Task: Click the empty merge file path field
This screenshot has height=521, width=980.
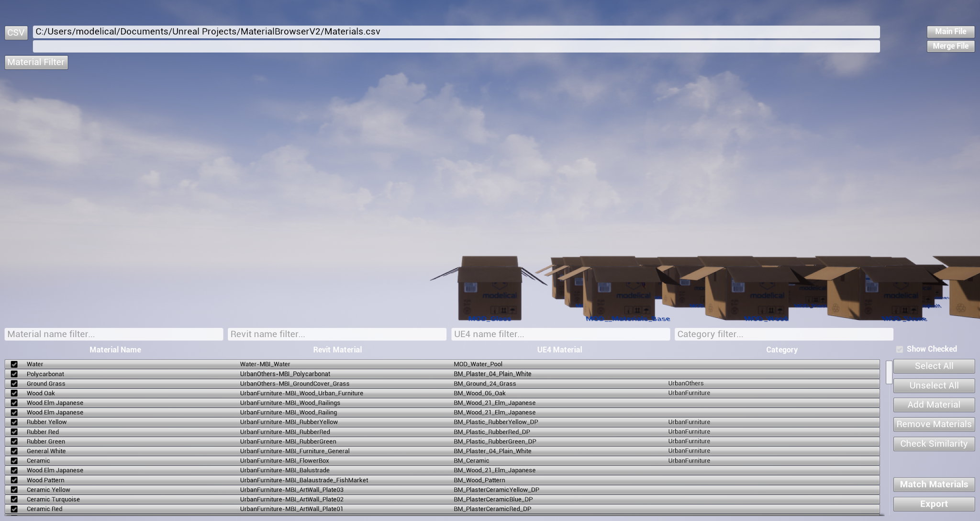Action: [457, 46]
